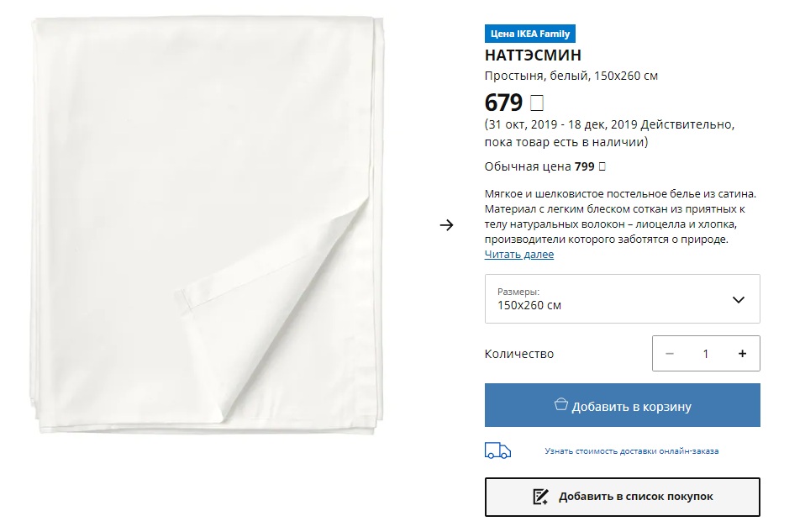Click the next image arrow icon
Screen dimensions: 805x532
coord(446,225)
